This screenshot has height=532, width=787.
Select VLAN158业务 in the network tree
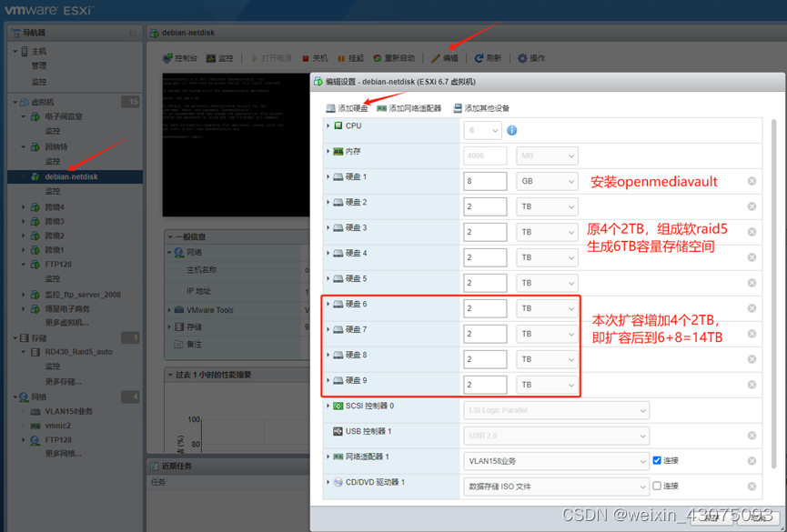coord(69,412)
